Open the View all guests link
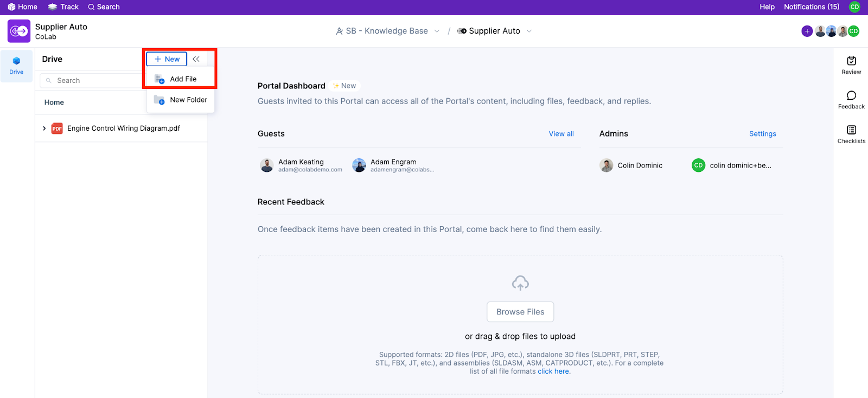The height and width of the screenshot is (398, 868). 561,134
